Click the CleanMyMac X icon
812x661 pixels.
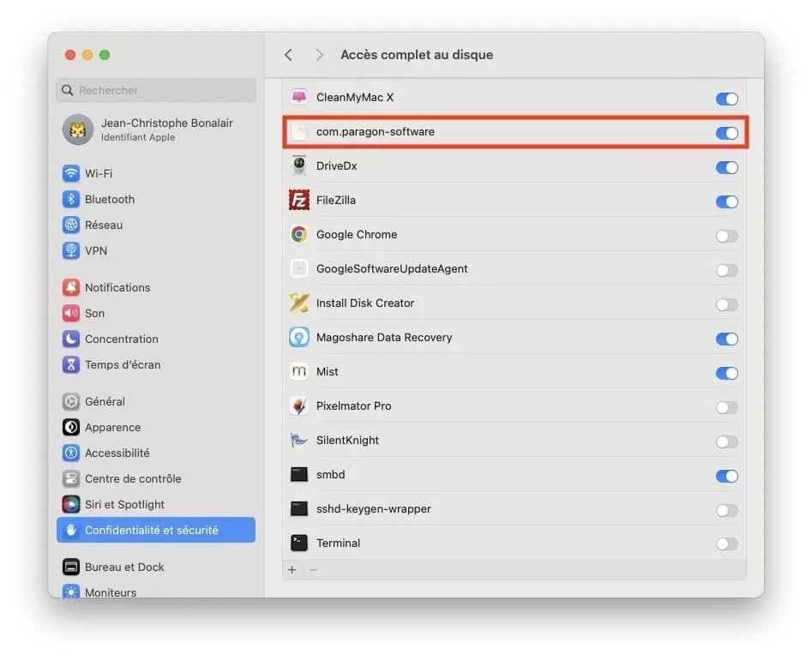point(299,98)
